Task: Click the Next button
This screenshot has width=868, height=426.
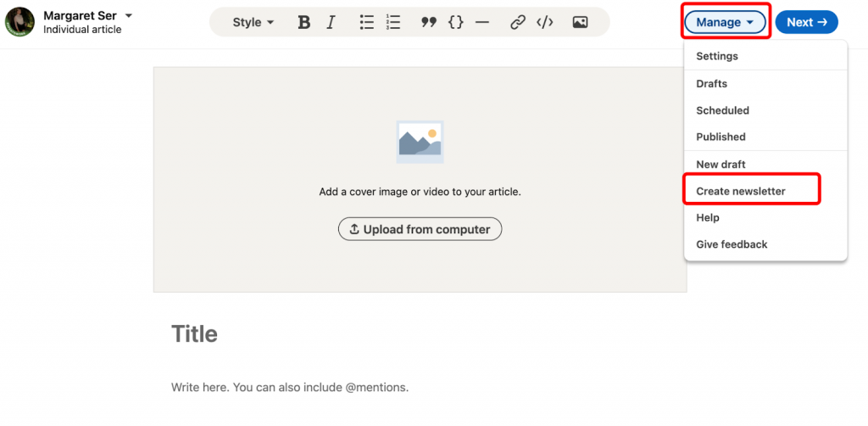Action: (806, 23)
